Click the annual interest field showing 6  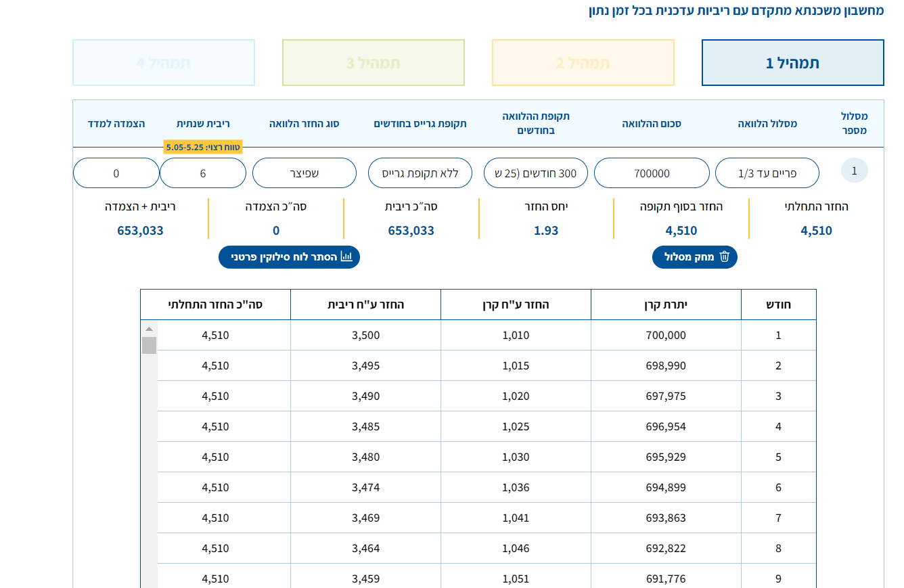[203, 173]
